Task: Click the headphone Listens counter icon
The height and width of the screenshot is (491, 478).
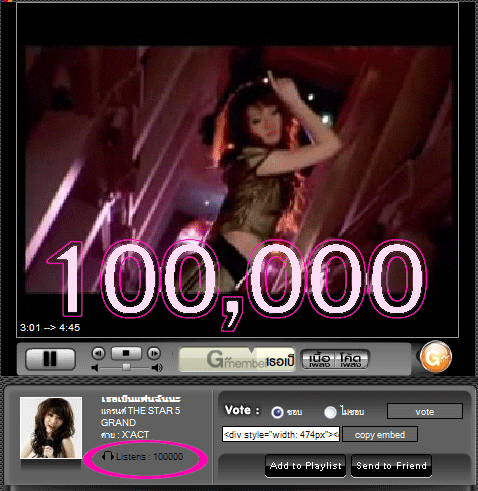Action: point(108,456)
